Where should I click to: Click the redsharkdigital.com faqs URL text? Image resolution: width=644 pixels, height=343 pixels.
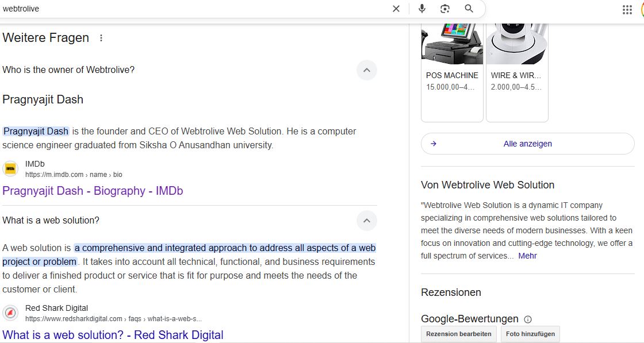coord(113,319)
